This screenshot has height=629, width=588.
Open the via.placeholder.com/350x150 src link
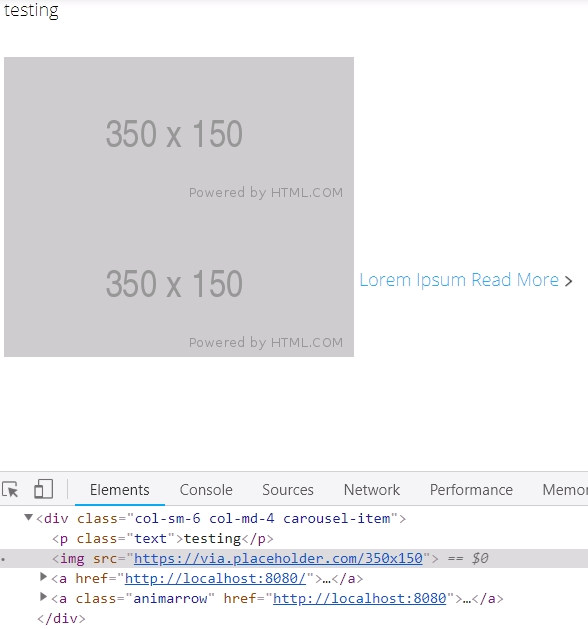coord(278,558)
